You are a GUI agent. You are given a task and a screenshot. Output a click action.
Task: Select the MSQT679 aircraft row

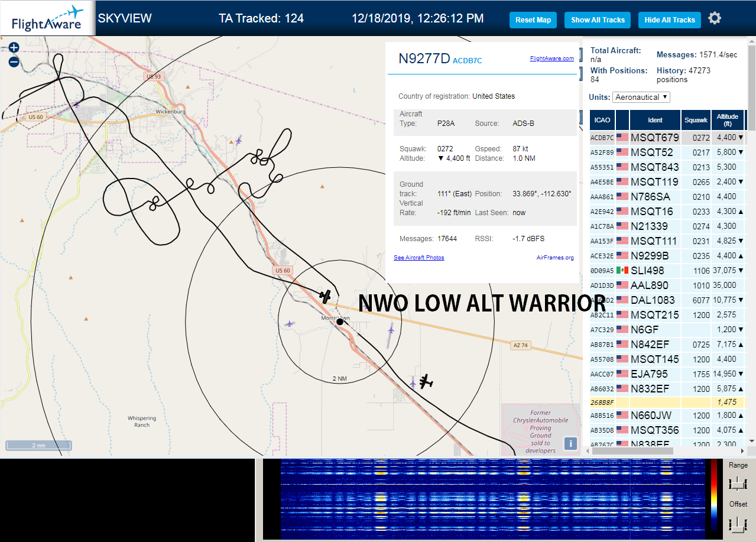667,137
